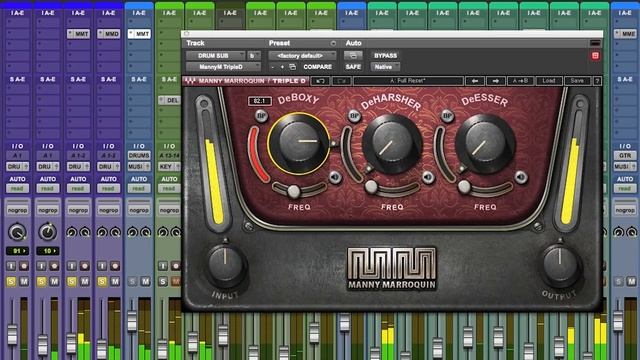
Task: Click the DeHarsher main knob
Action: (x=392, y=143)
